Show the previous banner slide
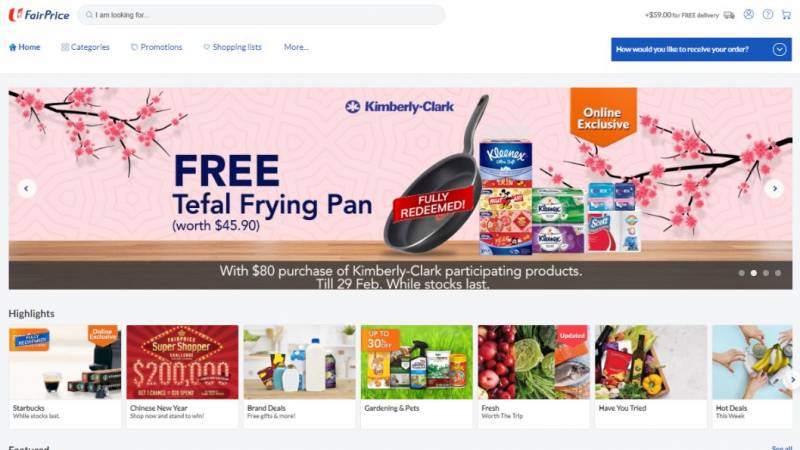Screen dimensions: 800x450 tap(27, 188)
